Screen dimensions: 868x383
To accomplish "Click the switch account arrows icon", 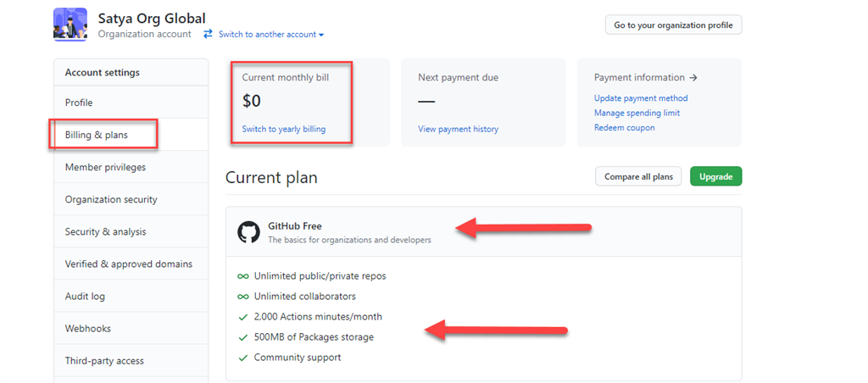I will tap(209, 35).
